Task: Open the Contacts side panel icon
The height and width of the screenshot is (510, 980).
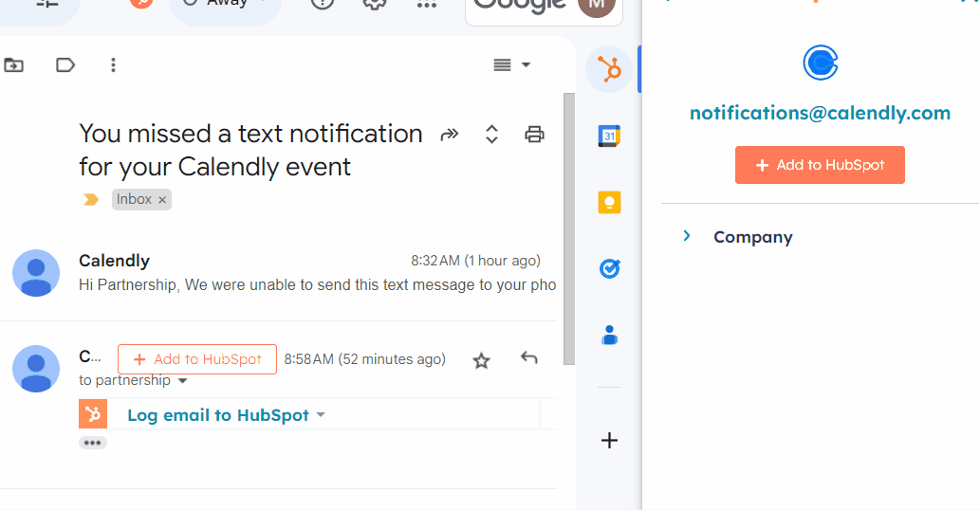Action: coord(609,336)
